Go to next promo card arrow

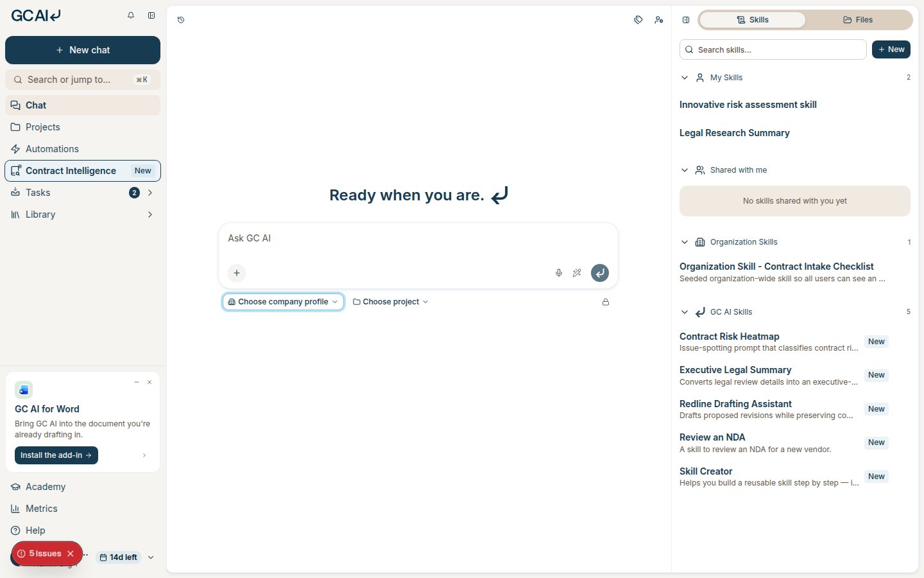click(144, 455)
